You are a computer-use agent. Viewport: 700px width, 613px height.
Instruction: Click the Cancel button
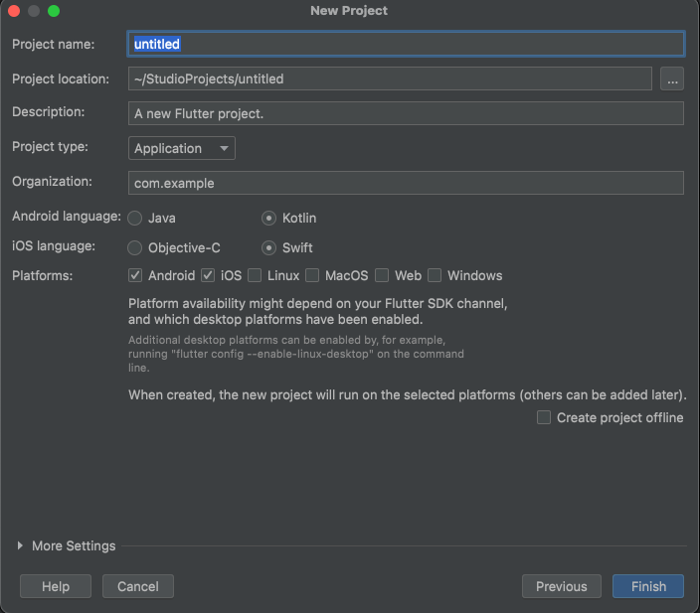point(138,586)
